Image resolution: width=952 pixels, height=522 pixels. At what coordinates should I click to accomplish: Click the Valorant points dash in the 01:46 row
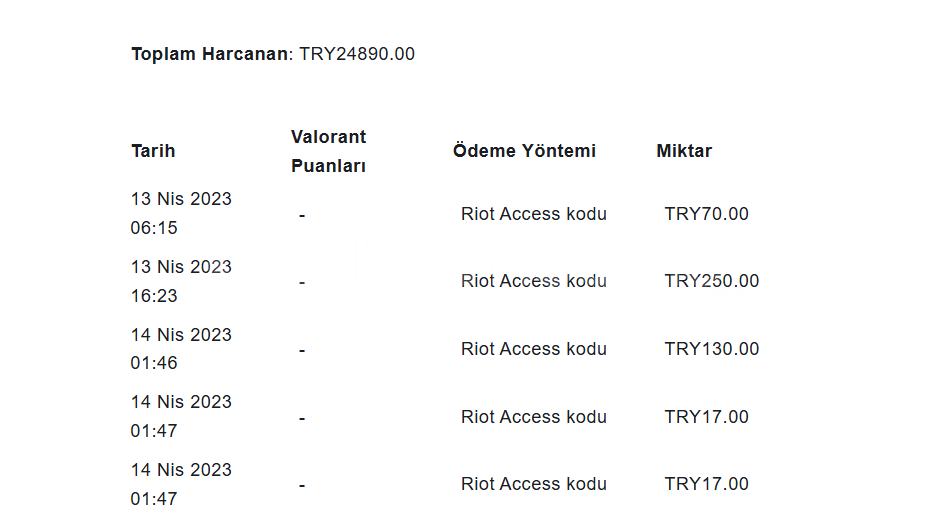(302, 350)
